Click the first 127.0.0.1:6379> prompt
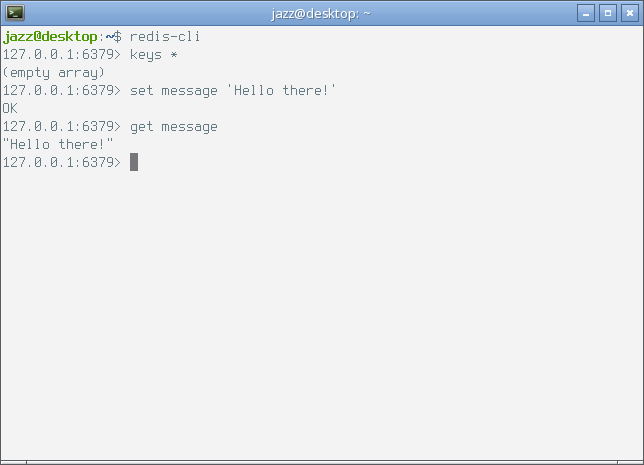The height and width of the screenshot is (465, 644). 62,55
